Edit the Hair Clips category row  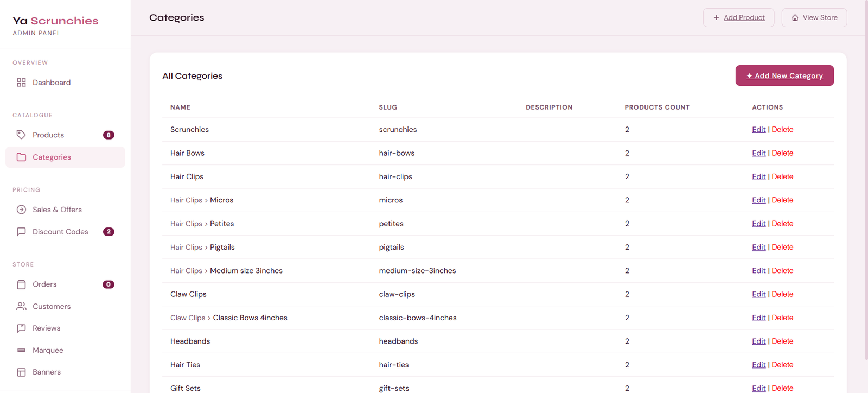pyautogui.click(x=758, y=176)
